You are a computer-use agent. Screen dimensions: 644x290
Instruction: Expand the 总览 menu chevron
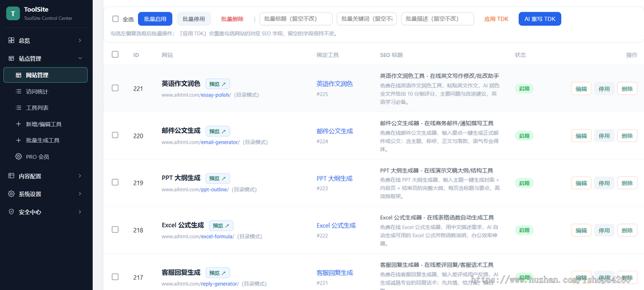(x=80, y=40)
